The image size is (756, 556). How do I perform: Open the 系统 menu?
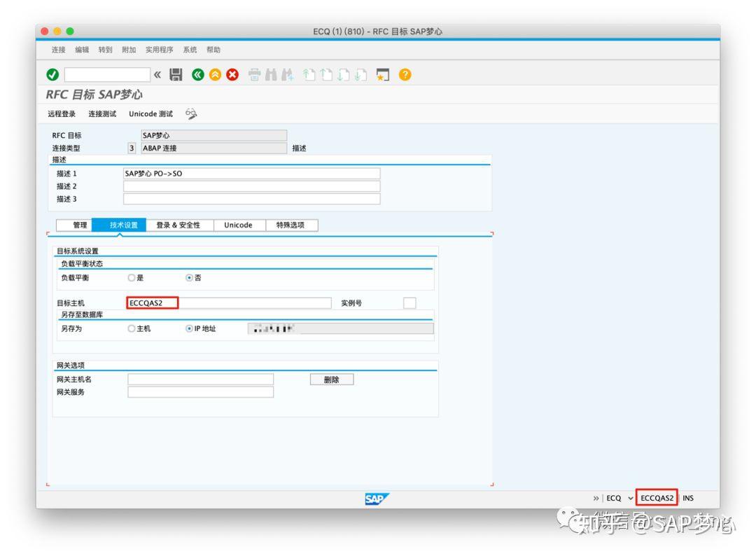(x=190, y=50)
